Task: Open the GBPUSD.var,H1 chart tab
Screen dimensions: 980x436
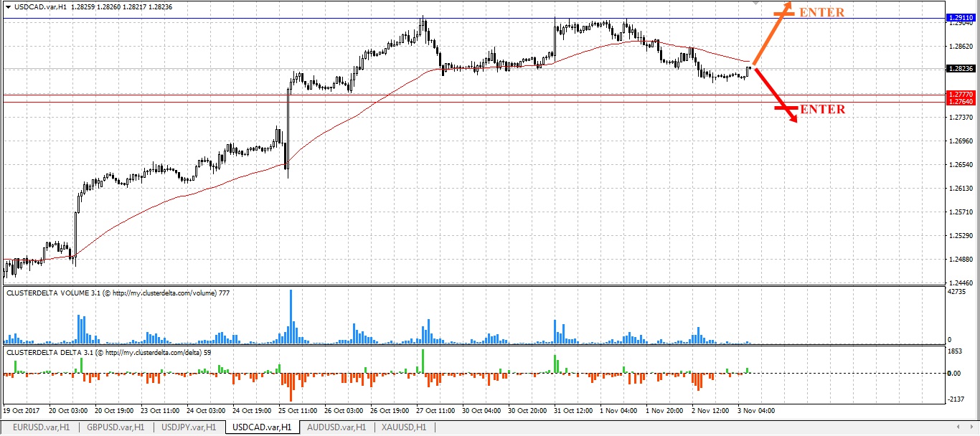Action: 115,427
